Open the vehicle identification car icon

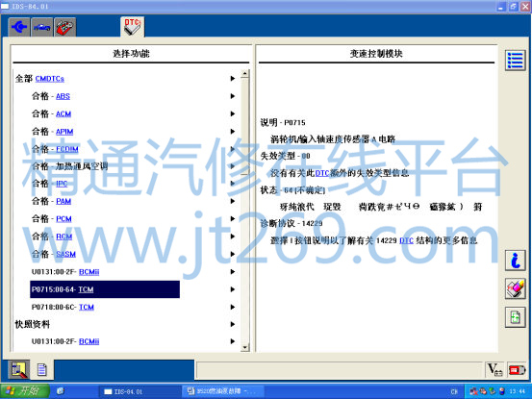[42, 27]
